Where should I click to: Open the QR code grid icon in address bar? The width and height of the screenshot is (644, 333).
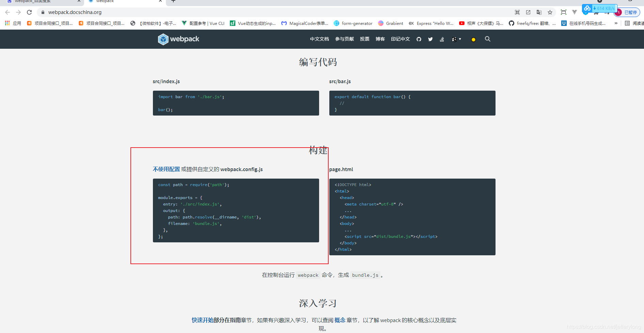pos(517,12)
